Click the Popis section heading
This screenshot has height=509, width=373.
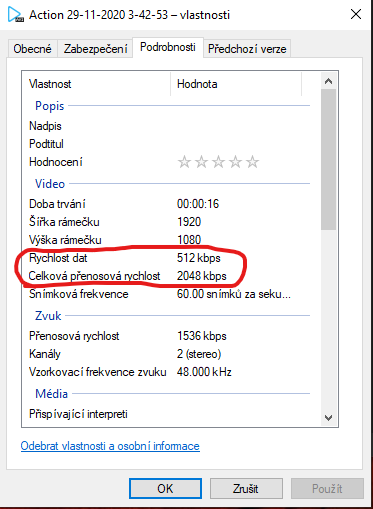[x=50, y=106]
